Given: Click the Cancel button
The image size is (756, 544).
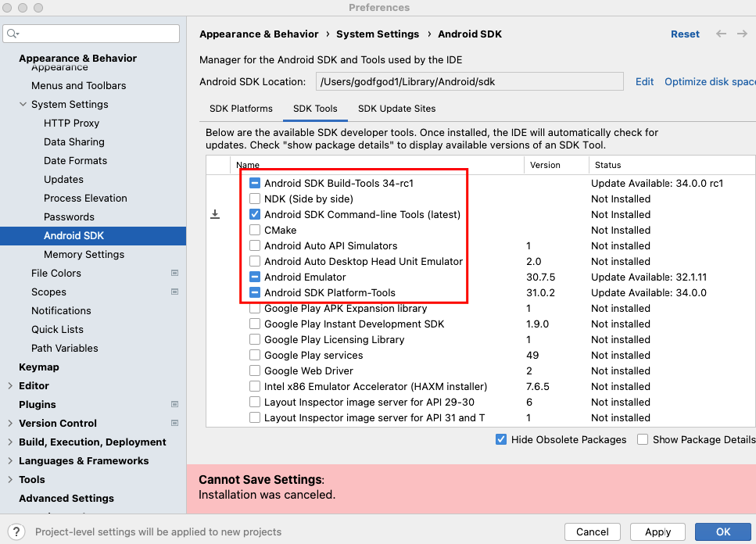Looking at the screenshot, I should pos(592,532).
